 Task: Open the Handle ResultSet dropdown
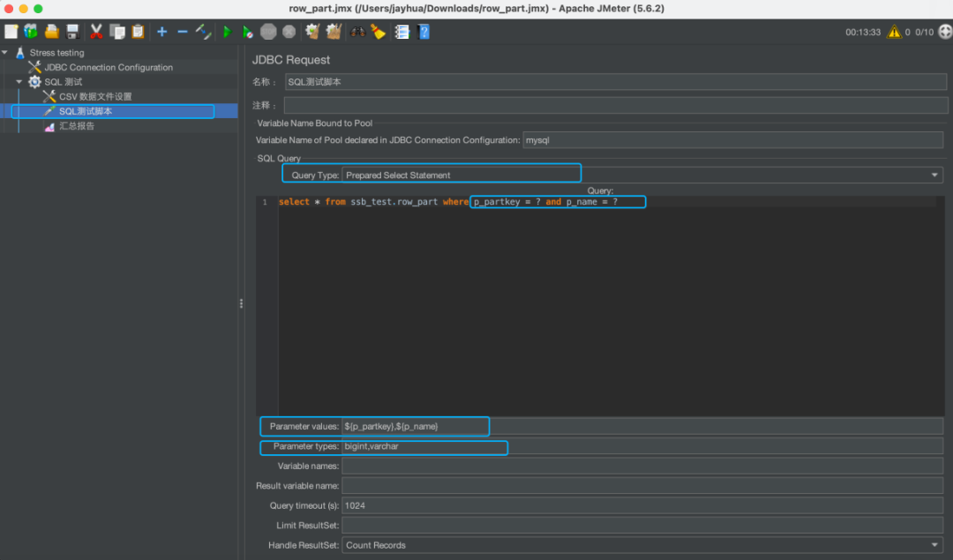[642, 545]
